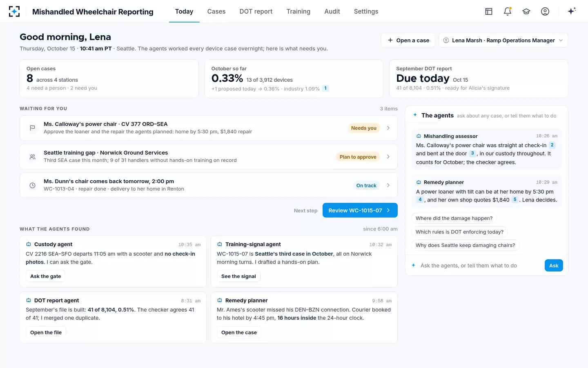Click the Open a case button
This screenshot has width=588, height=368.
[408, 40]
